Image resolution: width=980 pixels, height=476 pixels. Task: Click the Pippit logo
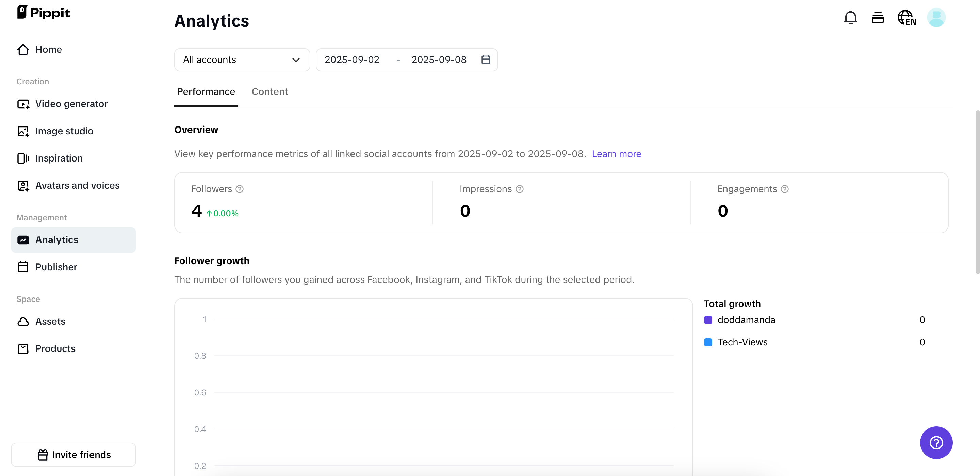tap(44, 13)
